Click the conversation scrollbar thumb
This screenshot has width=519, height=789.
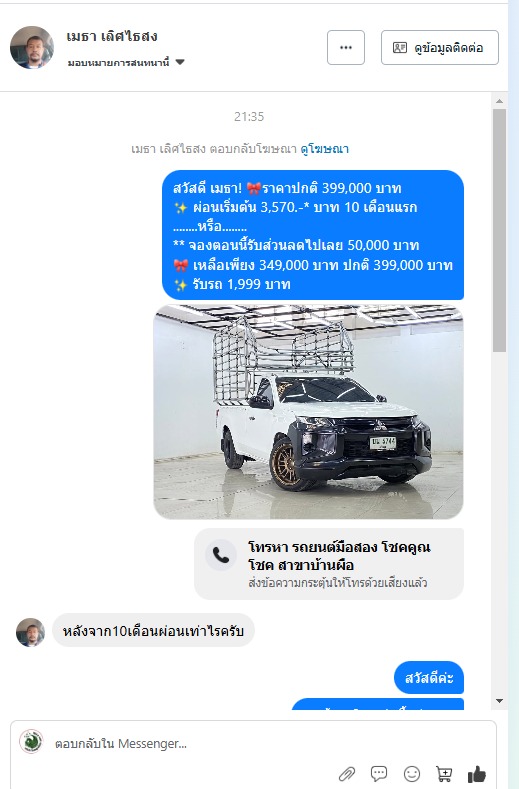[x=499, y=230]
